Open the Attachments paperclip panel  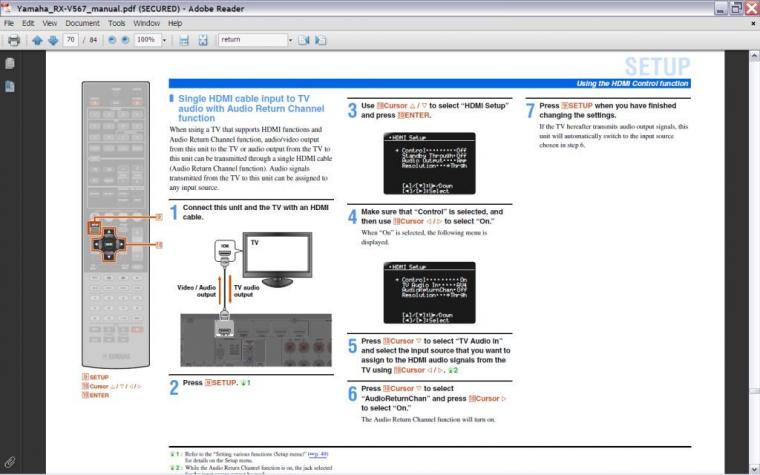pos(10,462)
